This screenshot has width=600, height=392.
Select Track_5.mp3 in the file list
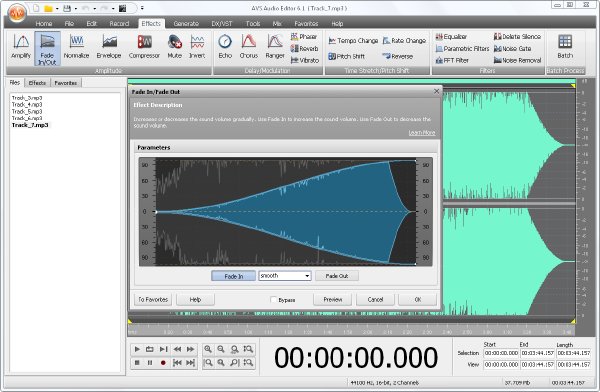(27, 111)
